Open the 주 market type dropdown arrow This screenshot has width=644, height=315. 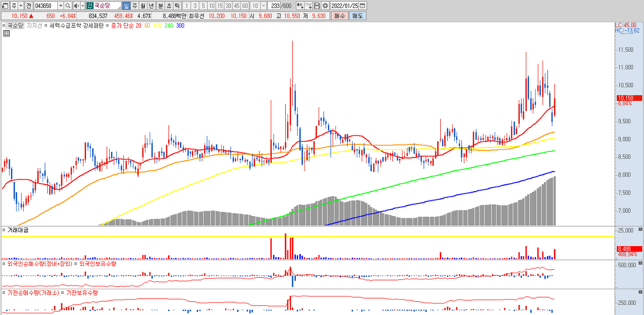pyautogui.click(x=21, y=6)
